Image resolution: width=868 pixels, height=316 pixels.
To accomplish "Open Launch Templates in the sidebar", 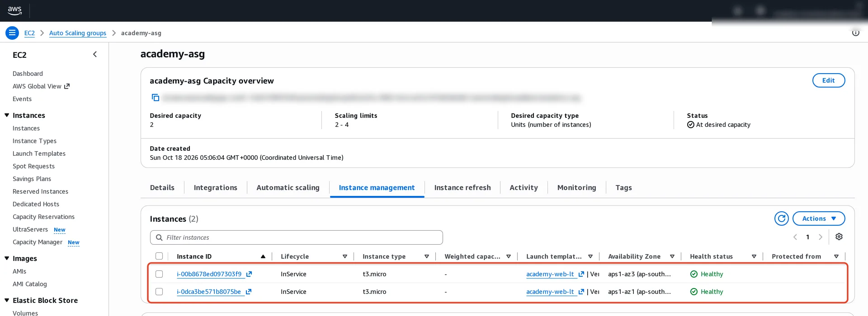I will pyautogui.click(x=39, y=153).
